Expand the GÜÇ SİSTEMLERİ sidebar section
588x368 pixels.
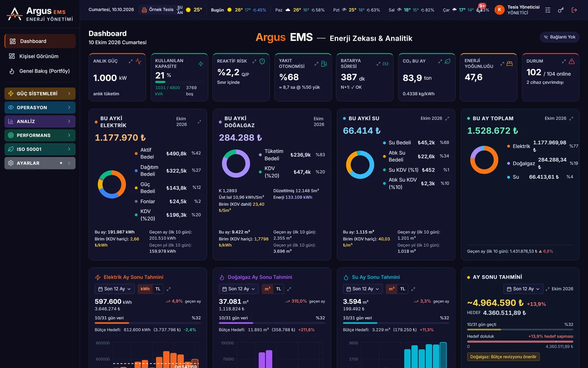coord(40,93)
